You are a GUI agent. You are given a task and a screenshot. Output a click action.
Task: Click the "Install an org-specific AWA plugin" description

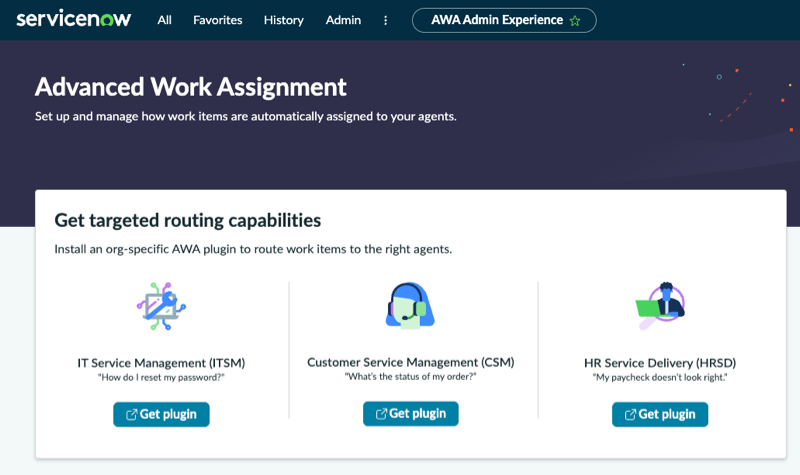point(253,249)
